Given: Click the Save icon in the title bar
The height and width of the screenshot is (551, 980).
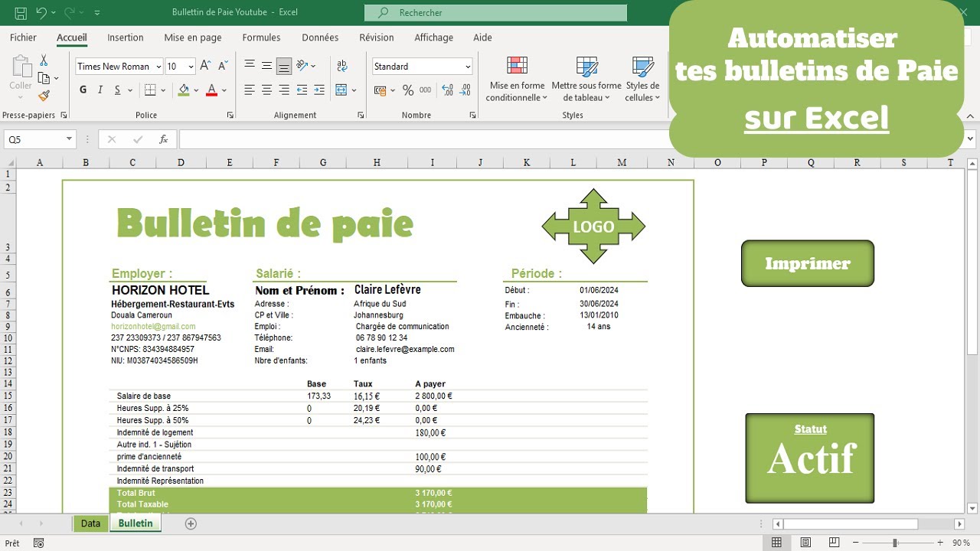Looking at the screenshot, I should 21,13.
